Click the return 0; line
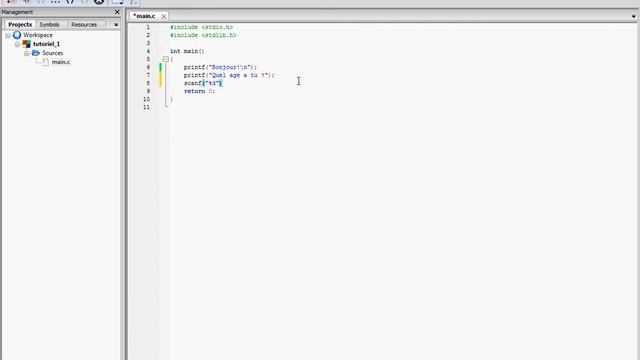Viewport: 640px width, 360px height. click(199, 91)
